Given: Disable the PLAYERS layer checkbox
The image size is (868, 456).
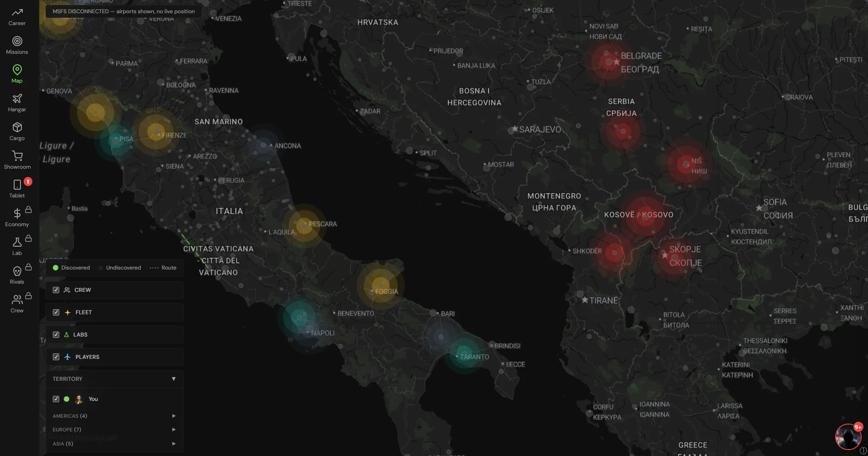Looking at the screenshot, I should pos(56,357).
